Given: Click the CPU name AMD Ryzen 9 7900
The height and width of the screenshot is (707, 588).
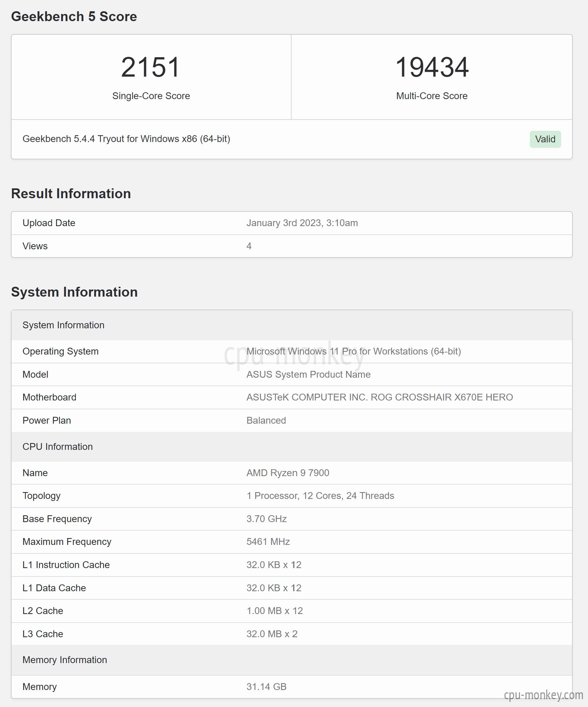Looking at the screenshot, I should click(288, 473).
